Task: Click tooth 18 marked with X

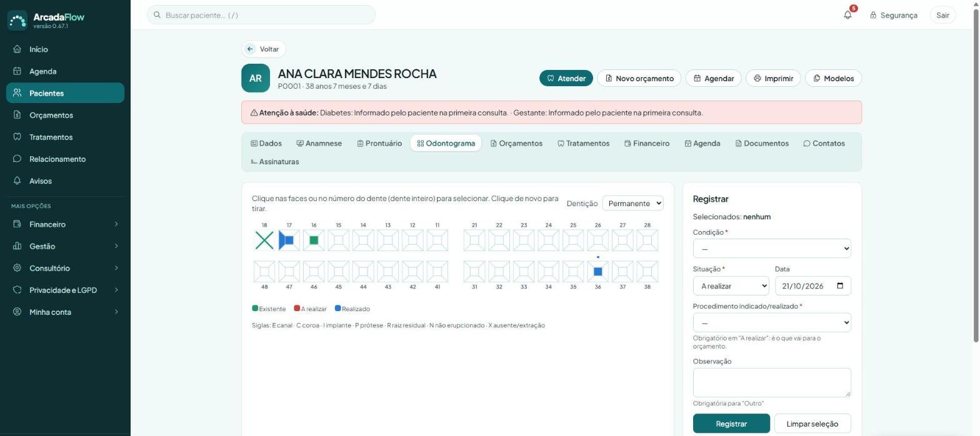Action: point(264,240)
